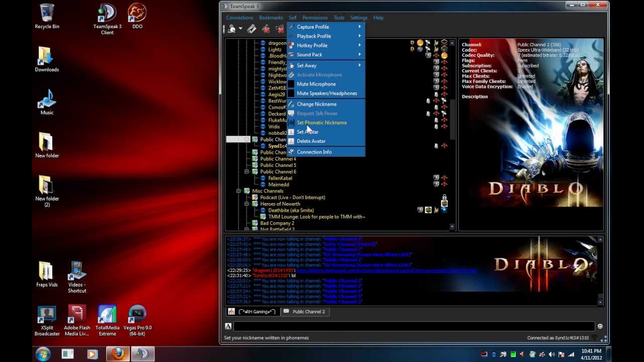Open XSplit Broadcaster desktop shortcut
The image size is (644, 362).
pos(47,321)
